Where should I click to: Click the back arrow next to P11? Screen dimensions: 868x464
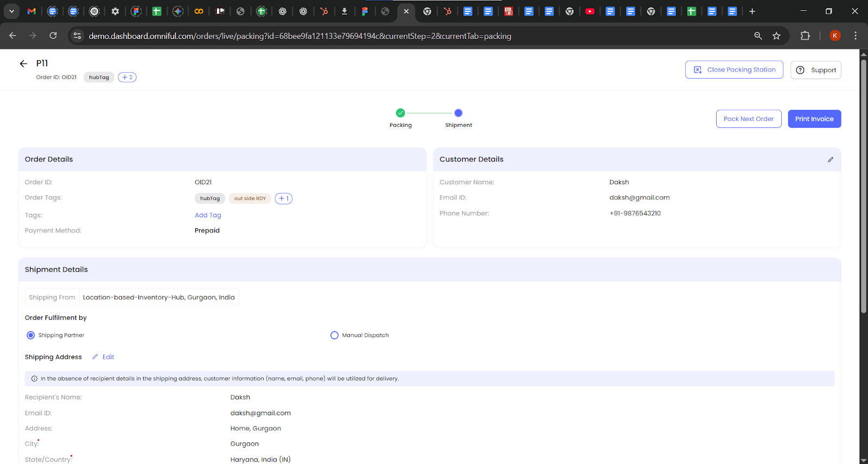[x=23, y=64]
